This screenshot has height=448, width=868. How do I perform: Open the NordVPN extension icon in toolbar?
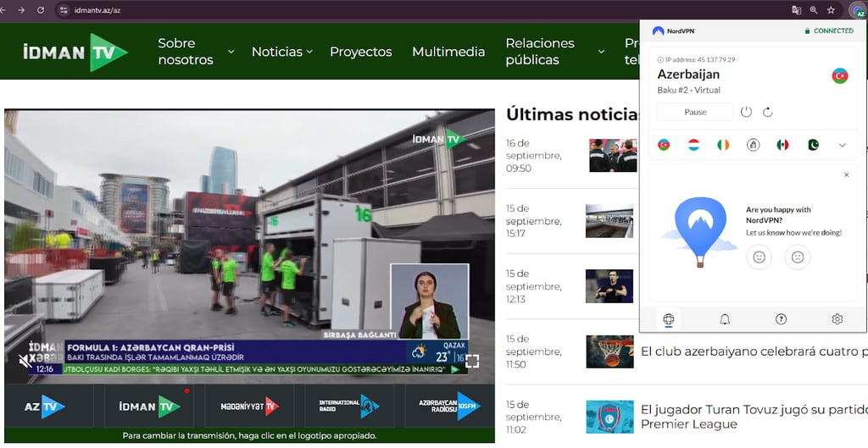(858, 10)
